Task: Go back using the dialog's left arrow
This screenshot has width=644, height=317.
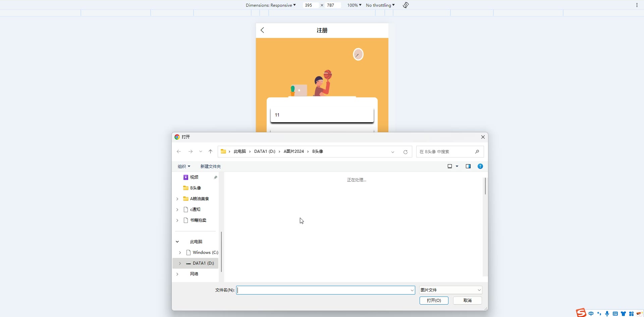Action: pos(179,151)
